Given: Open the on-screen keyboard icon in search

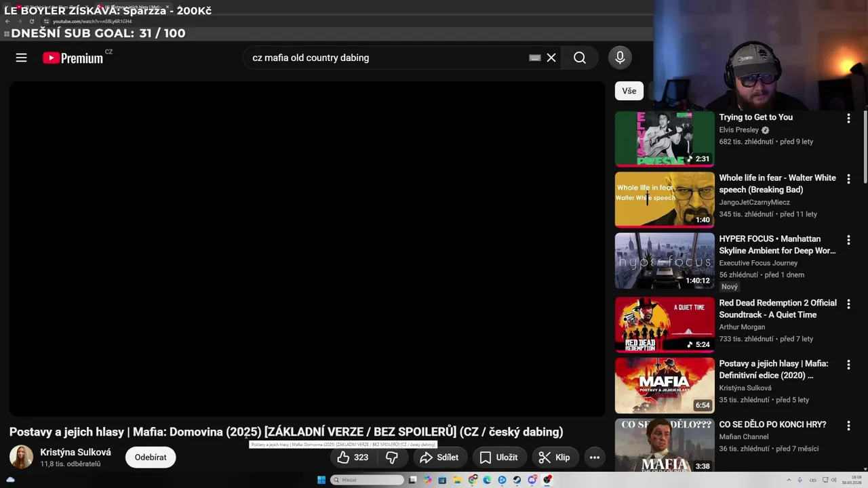Looking at the screenshot, I should (535, 58).
